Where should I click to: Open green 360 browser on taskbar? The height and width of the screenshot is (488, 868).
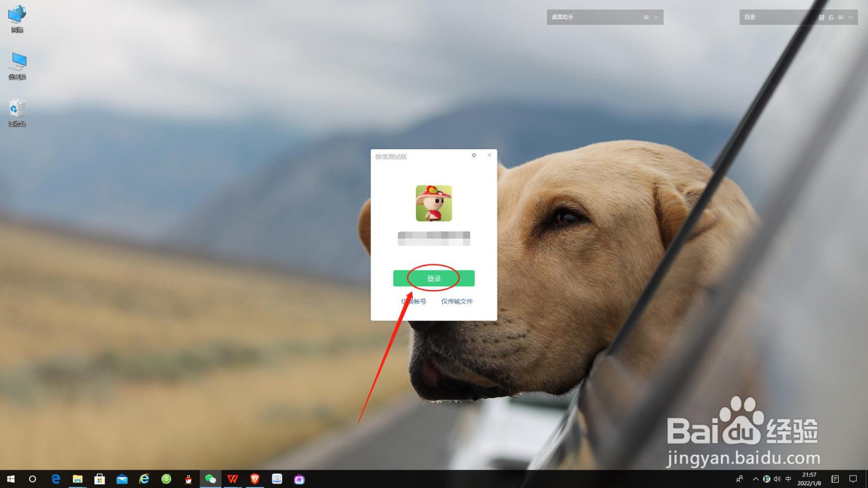(167, 479)
